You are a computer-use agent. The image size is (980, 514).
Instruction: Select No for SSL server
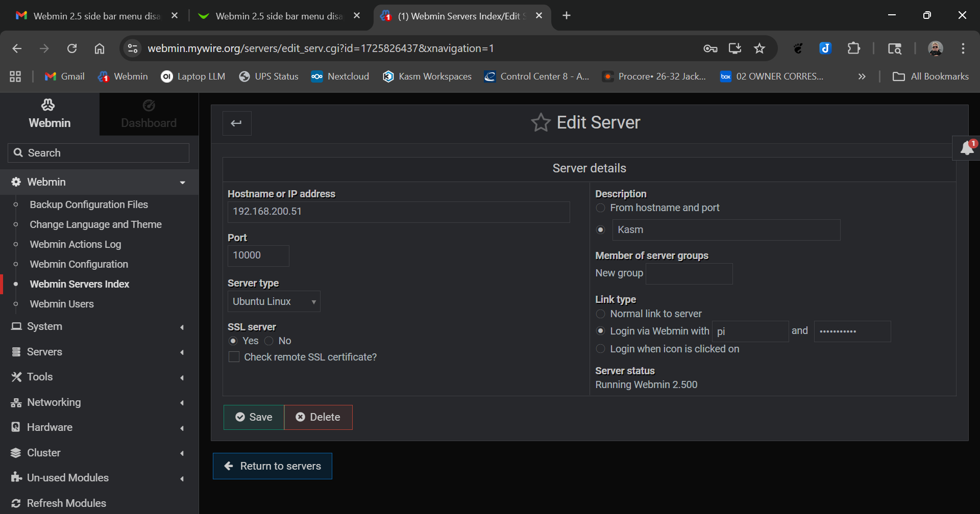click(x=269, y=341)
